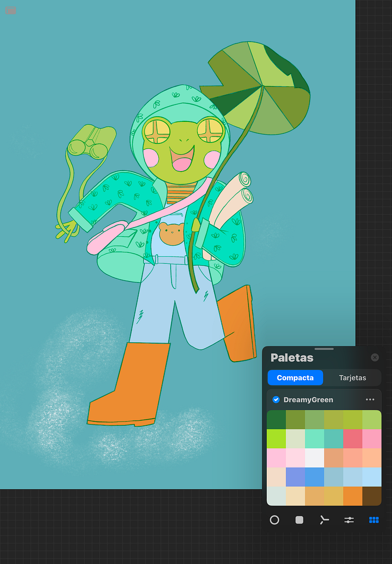Open the Harmony color mode
This screenshot has height=564, width=392.
click(x=324, y=520)
